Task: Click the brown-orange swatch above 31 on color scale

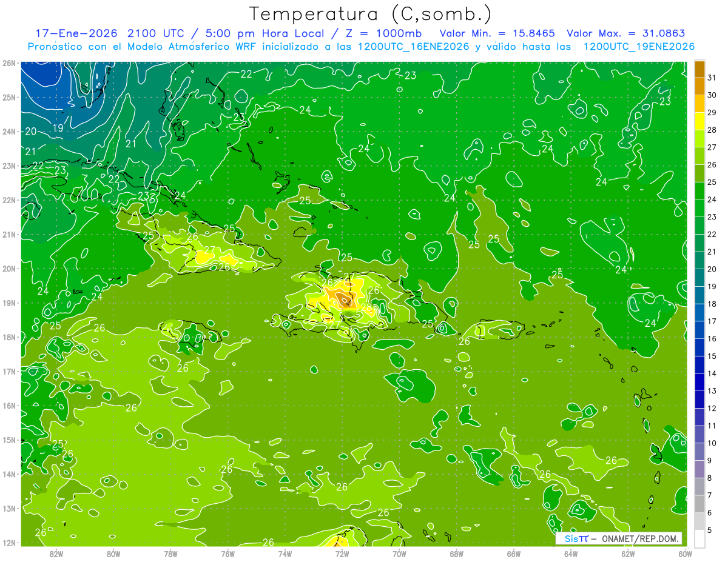Action: tap(699, 69)
